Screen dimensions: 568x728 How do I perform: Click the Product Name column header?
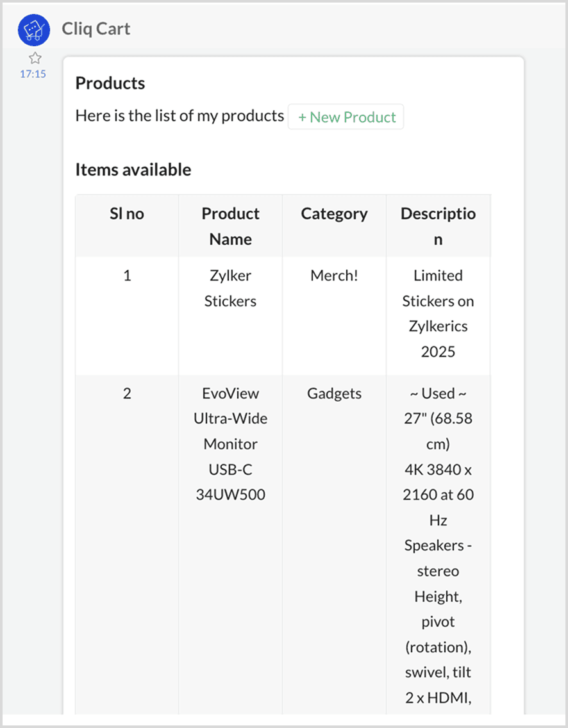point(230,226)
